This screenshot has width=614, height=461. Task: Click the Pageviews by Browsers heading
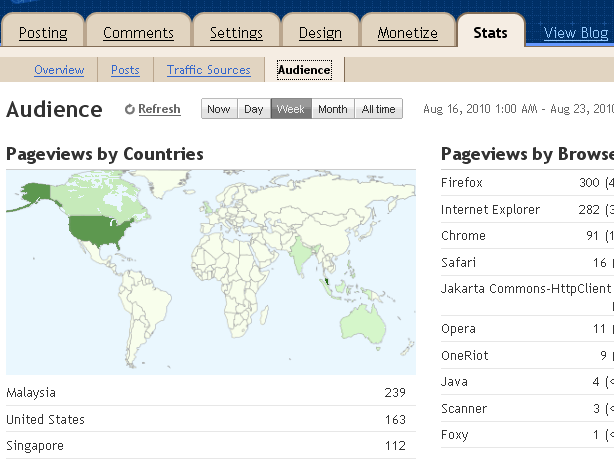pos(527,154)
